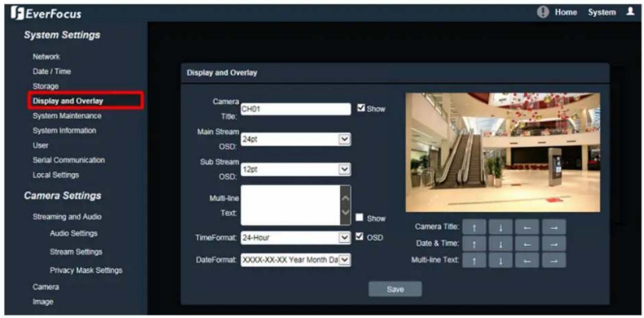Open Audio Settings submenu item

click(74, 233)
